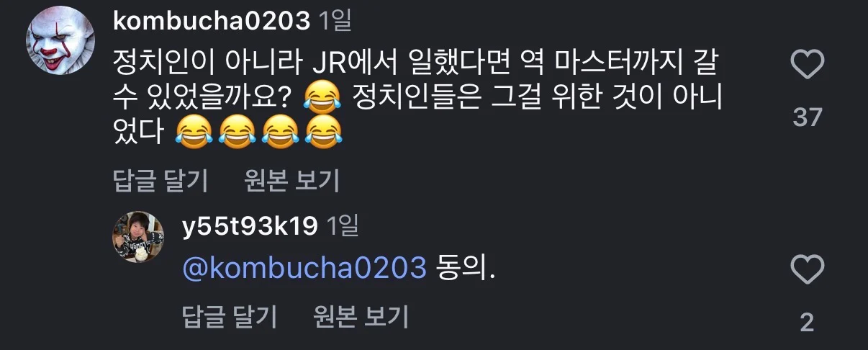Click 원본 보기 under y55t93k19's reply
The width and height of the screenshot is (868, 350).
361,315
